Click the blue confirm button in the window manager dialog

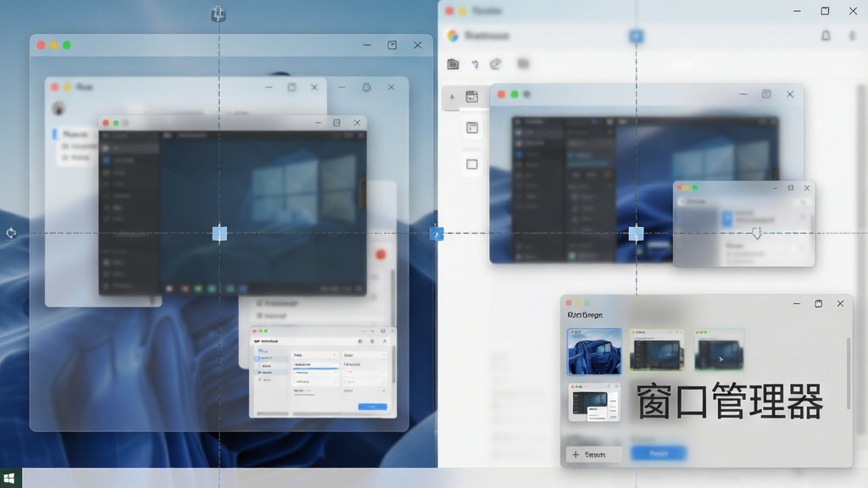point(659,454)
